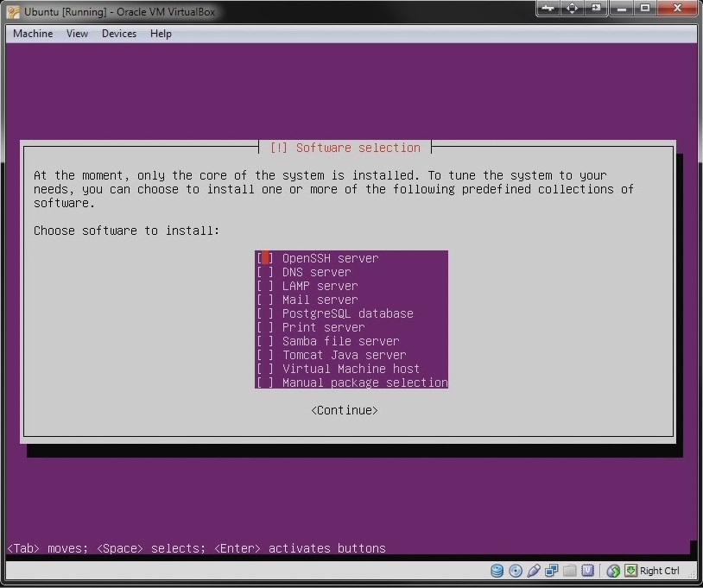The width and height of the screenshot is (703, 588).
Task: Click the Tab/Space/Enter help line at bottom
Action: [x=197, y=548]
